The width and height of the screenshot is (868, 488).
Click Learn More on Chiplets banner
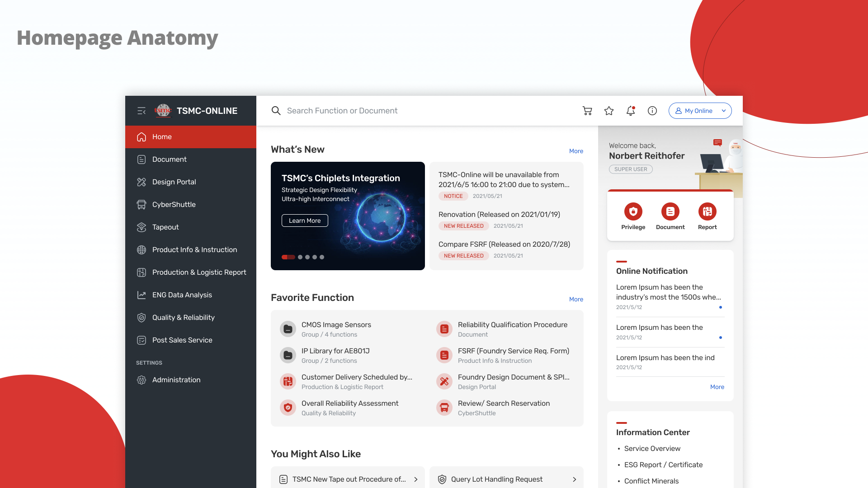tap(305, 221)
